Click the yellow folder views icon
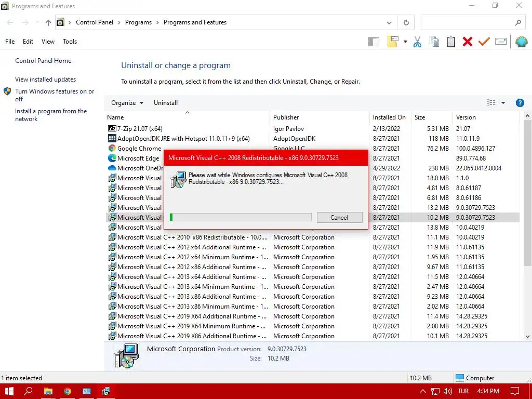Viewport: 532px width, 399px height. coord(393,42)
